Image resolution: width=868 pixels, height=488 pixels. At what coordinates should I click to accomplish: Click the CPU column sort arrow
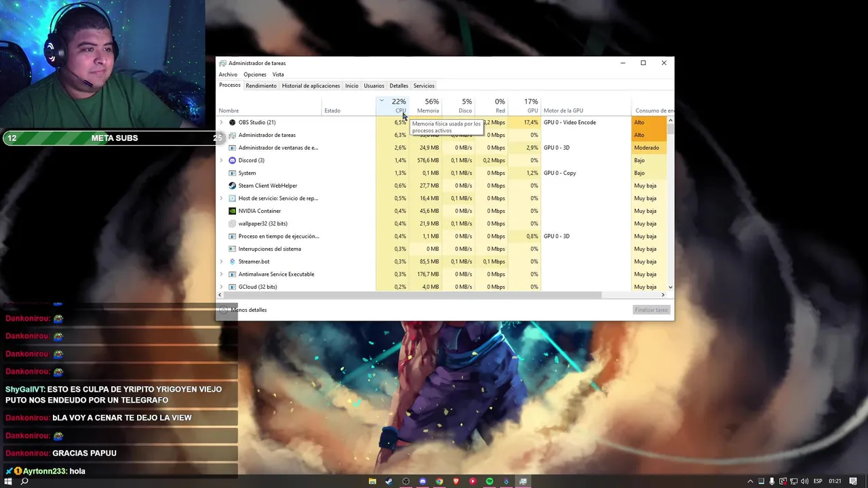[382, 101]
